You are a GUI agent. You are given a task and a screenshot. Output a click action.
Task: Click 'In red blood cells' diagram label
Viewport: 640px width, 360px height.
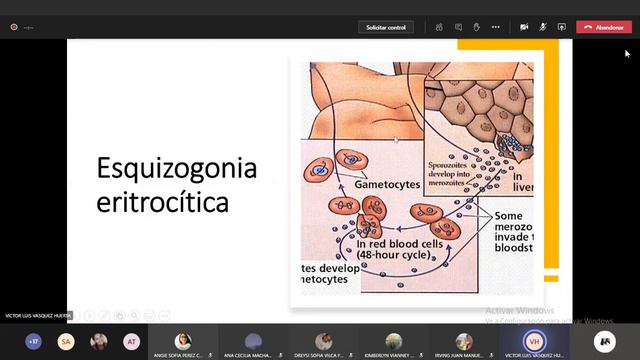pyautogui.click(x=400, y=244)
